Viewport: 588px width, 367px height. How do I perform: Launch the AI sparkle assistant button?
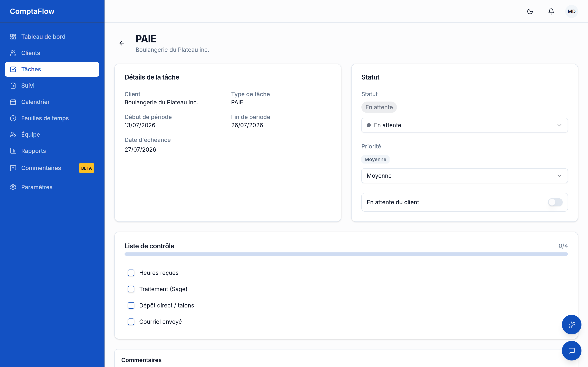571,325
